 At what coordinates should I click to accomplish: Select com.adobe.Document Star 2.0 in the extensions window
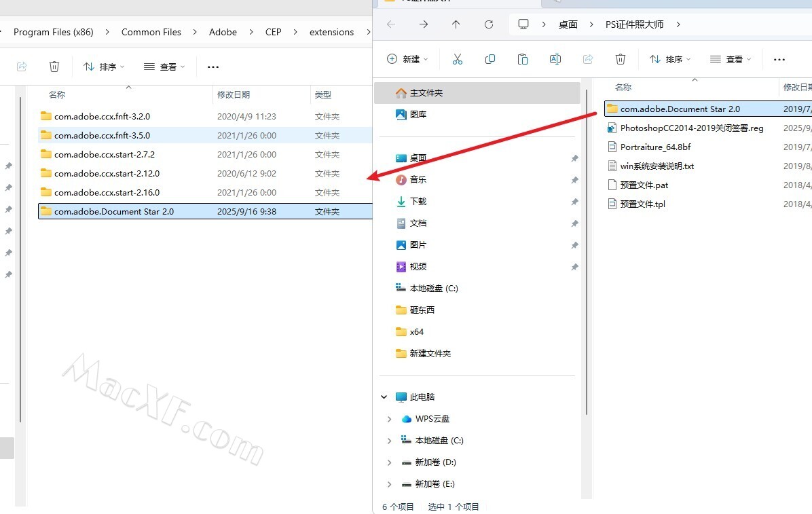pyautogui.click(x=205, y=211)
